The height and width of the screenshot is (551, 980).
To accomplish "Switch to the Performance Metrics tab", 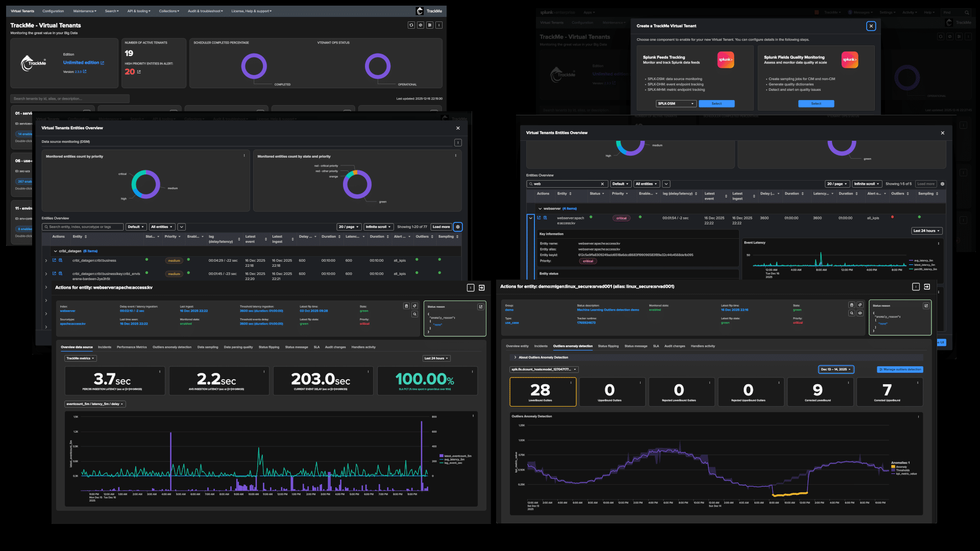I will 131,347.
